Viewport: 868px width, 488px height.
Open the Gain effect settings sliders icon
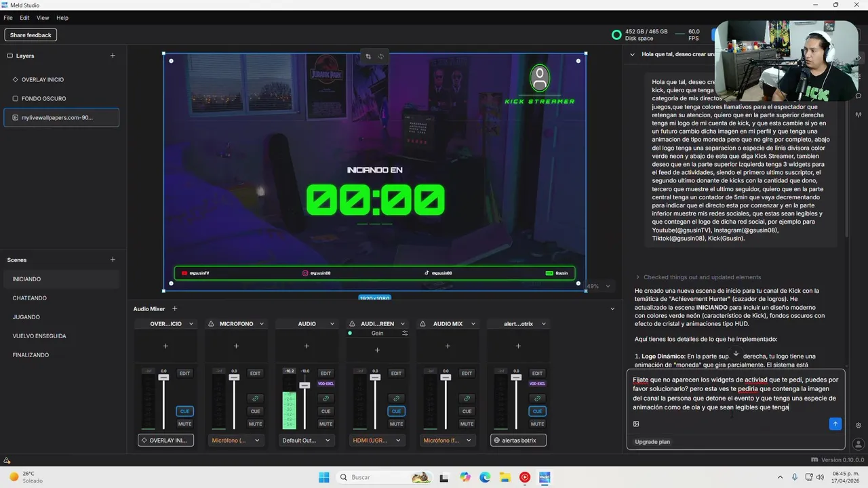point(405,333)
